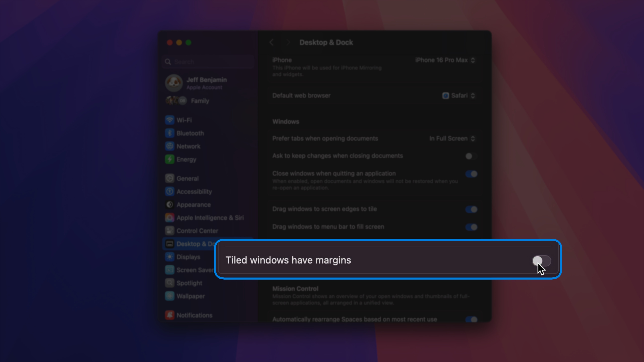Open Energy settings
Viewport: 644px width, 362px height.
pyautogui.click(x=186, y=159)
